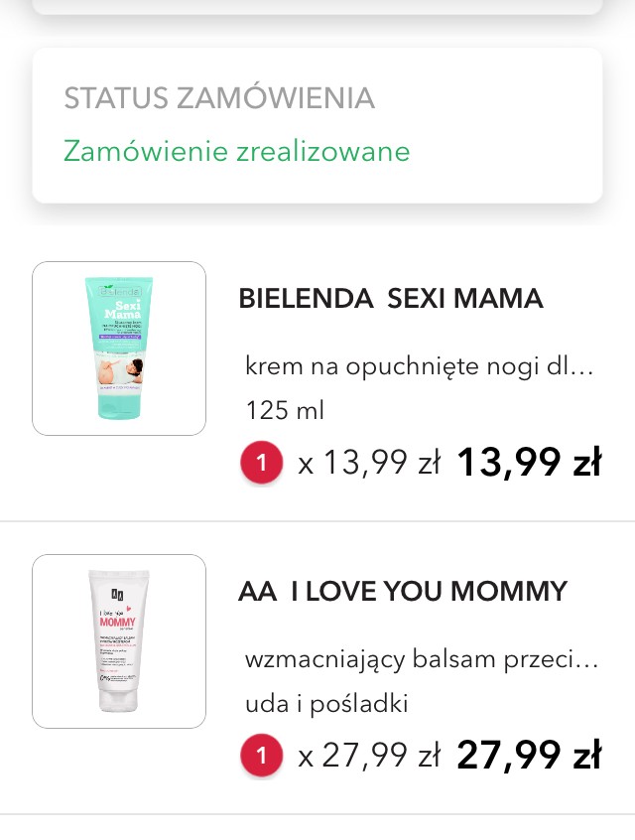
Task: Tap the red quantity badge for AA Mommy
Action: pos(262,757)
